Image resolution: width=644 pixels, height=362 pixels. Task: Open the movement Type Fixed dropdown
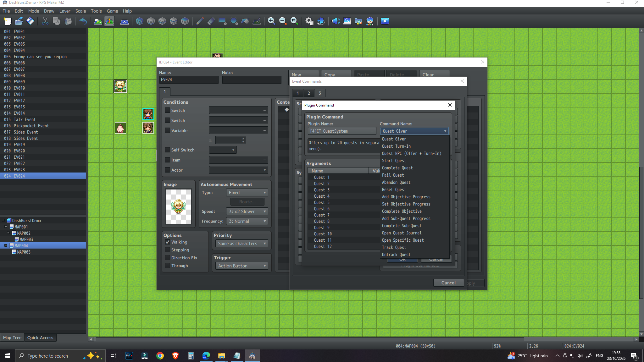247,193
